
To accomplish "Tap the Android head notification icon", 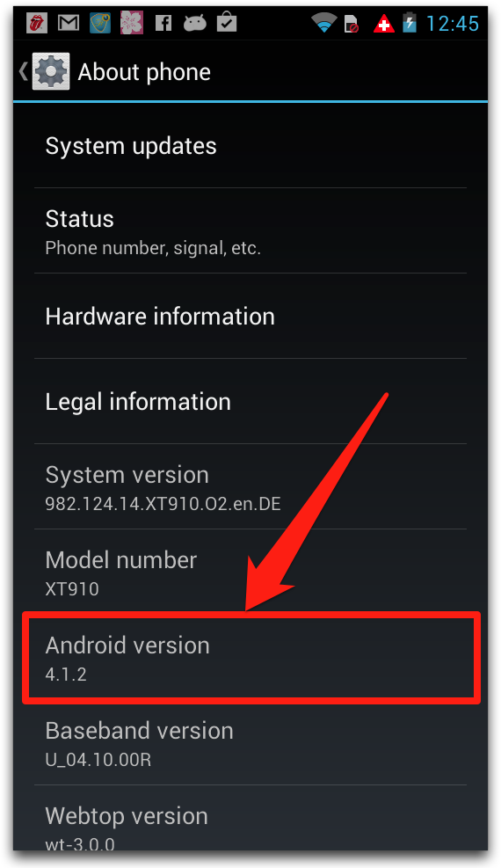I will [194, 23].
